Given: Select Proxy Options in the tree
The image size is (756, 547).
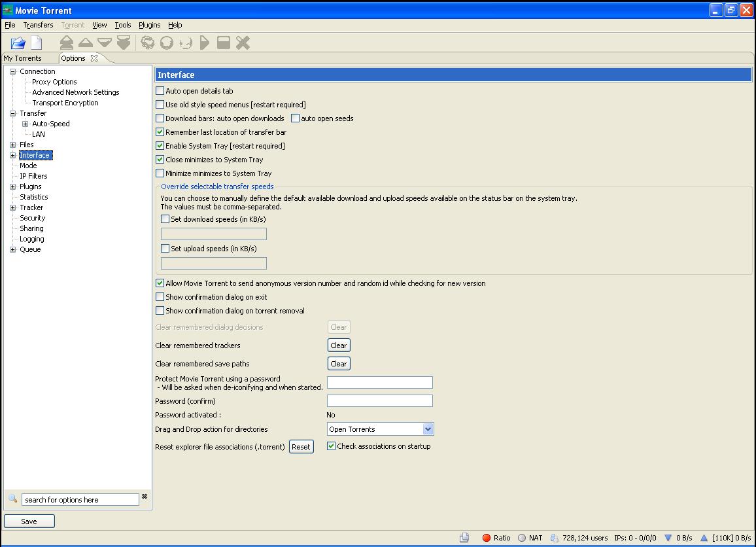Looking at the screenshot, I should point(54,82).
